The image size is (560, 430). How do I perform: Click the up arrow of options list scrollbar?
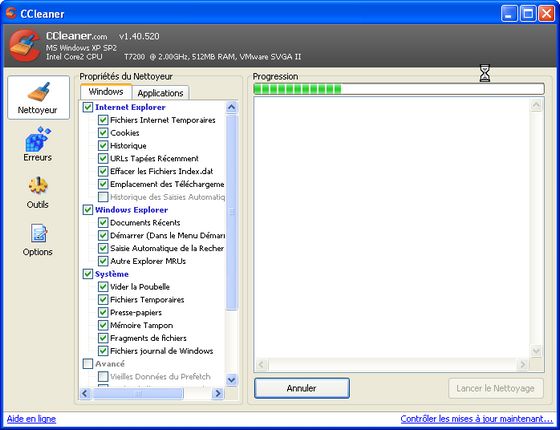click(231, 107)
